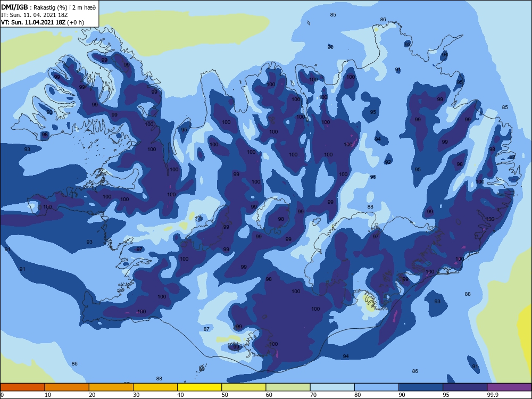This screenshot has height=399, width=532.
Task: Click the '30' legend scale label
Action: pos(136,395)
